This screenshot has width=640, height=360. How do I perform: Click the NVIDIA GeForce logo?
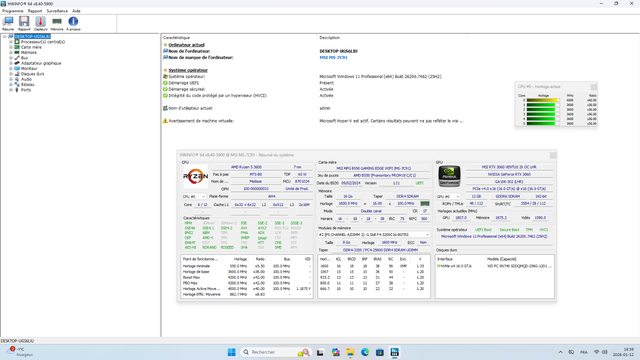click(x=449, y=176)
